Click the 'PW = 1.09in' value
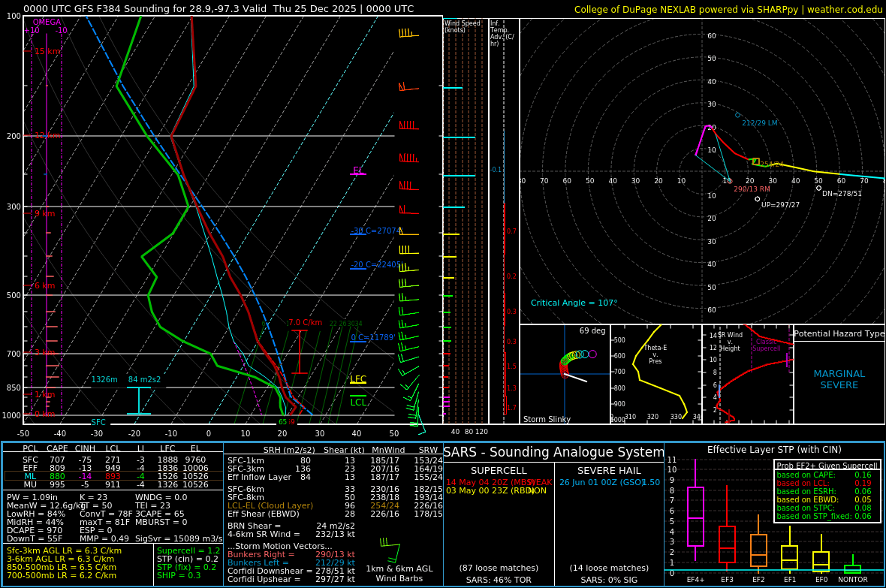Screen dimensions: 886x588 click(x=32, y=498)
